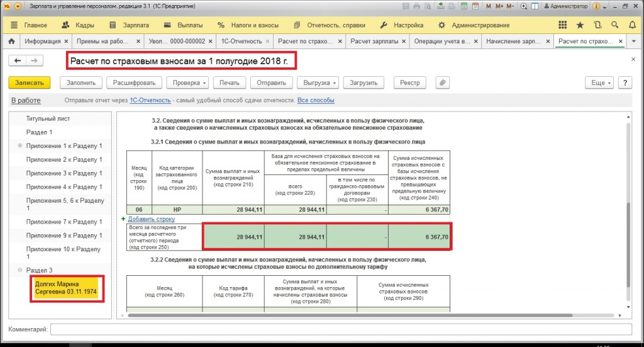Image resolution: width=644 pixels, height=347 pixels.
Task: Click the forward arrow navigation button
Action: [35, 60]
